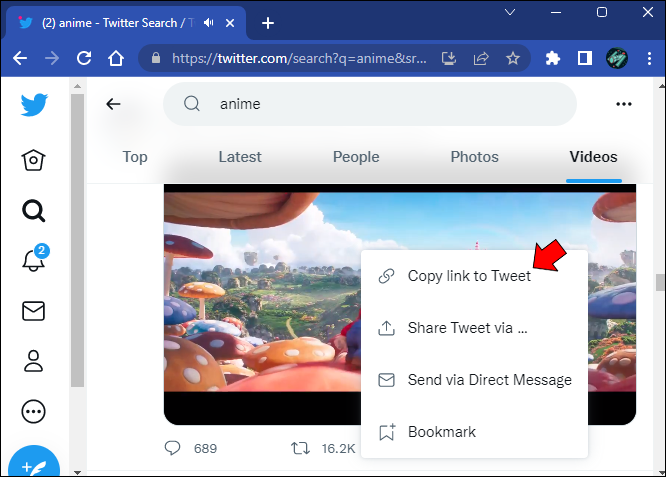Click the anime - Twitter Search tab title
The image size is (666, 477).
pyautogui.click(x=118, y=23)
